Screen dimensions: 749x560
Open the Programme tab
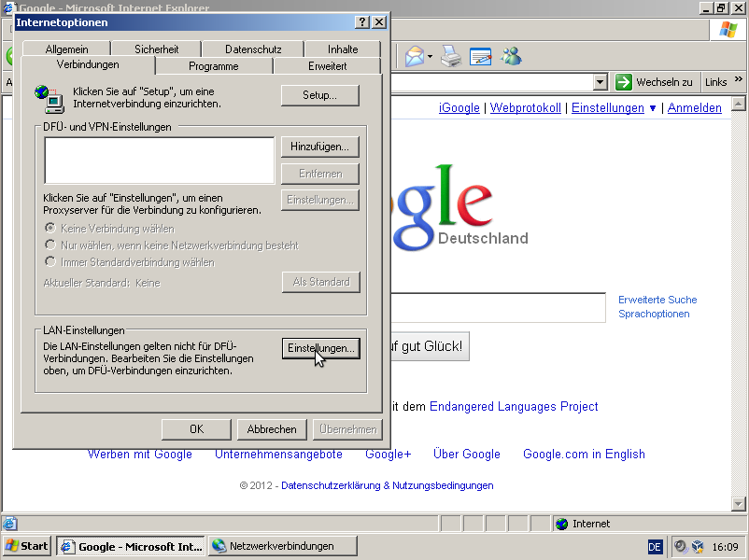click(214, 66)
